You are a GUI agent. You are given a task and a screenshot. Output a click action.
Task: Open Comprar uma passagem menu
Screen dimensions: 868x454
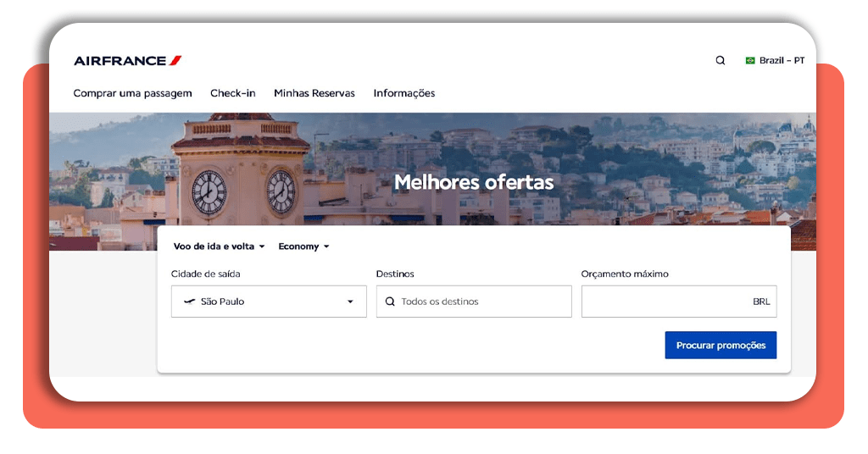(x=133, y=93)
